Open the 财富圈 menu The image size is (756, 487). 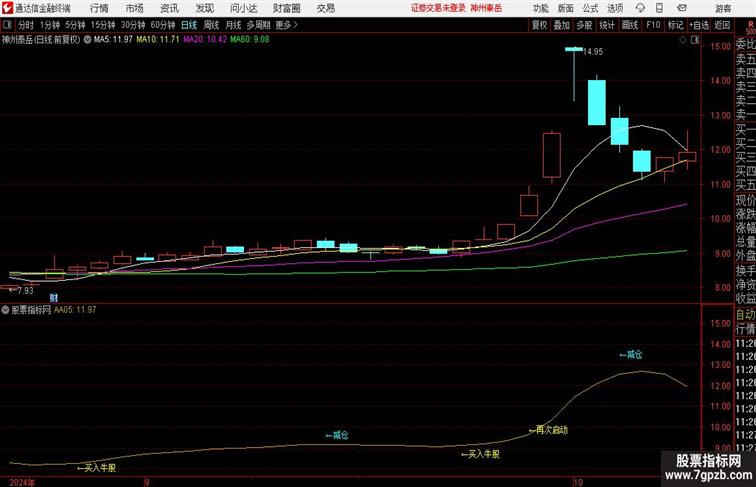click(286, 8)
